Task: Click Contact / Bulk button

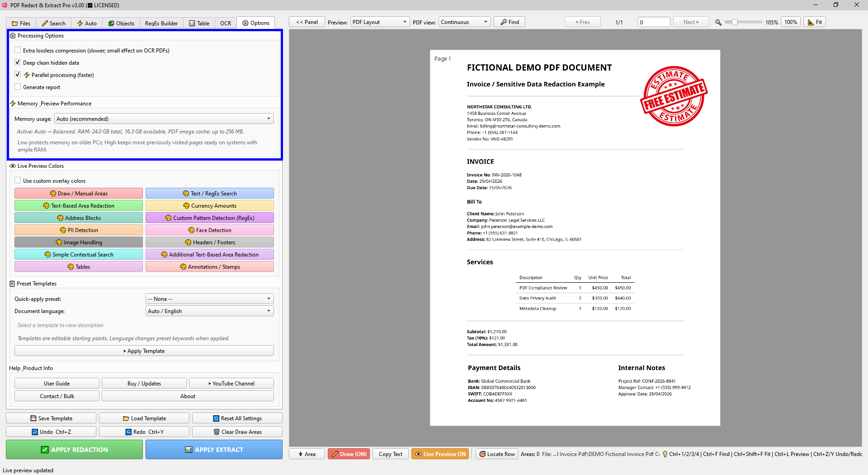Action: 57,396
